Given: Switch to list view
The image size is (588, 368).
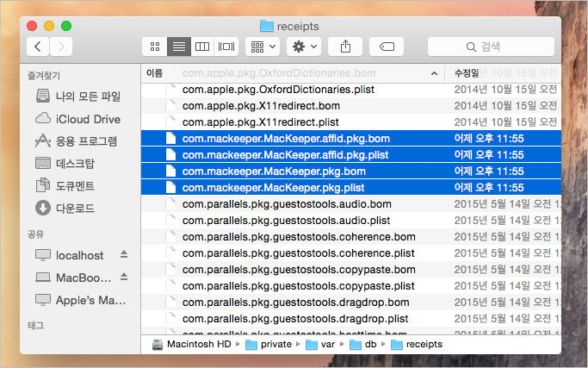Looking at the screenshot, I should 179,47.
